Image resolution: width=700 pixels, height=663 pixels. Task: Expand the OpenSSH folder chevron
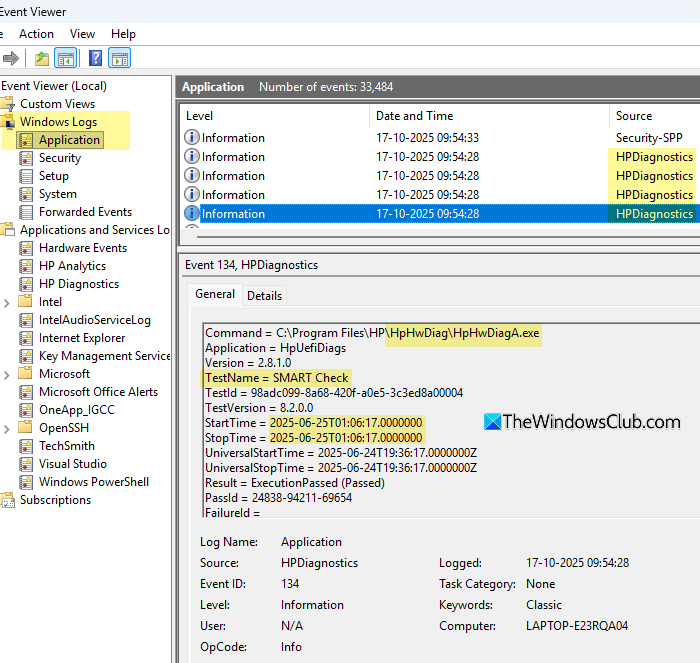6,429
